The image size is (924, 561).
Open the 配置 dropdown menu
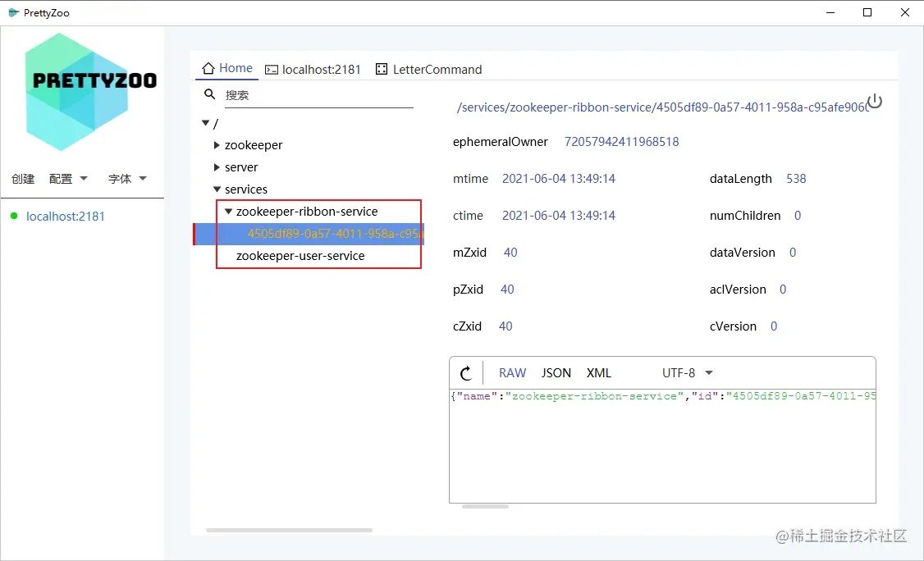68,179
